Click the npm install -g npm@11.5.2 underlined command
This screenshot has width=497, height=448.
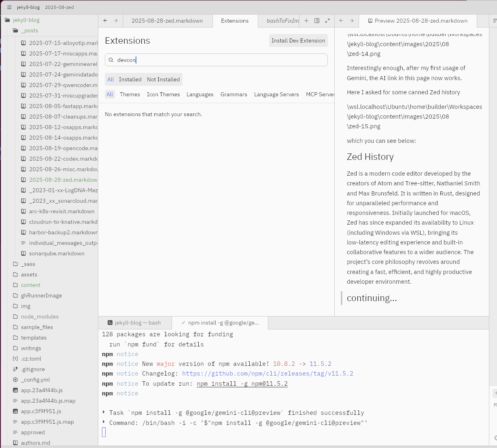(x=242, y=384)
